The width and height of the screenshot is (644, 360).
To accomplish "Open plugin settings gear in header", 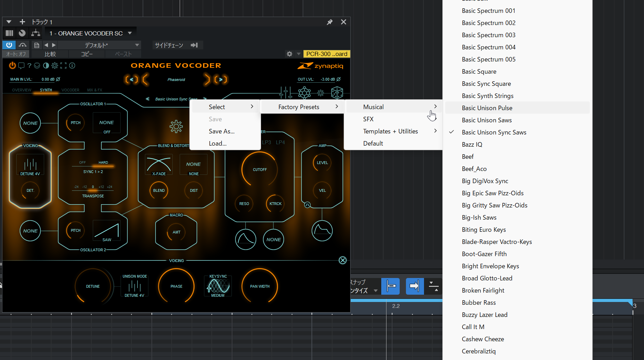I will click(55, 65).
